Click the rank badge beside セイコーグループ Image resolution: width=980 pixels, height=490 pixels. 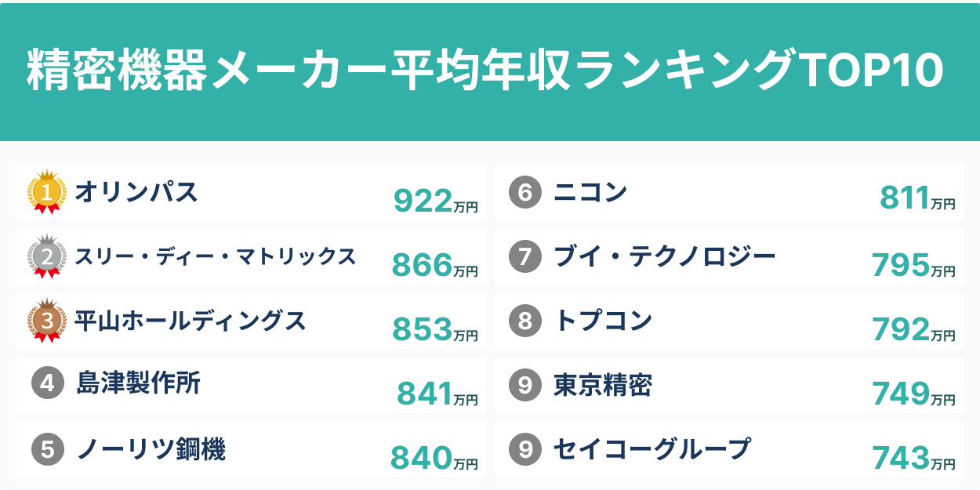point(525,449)
